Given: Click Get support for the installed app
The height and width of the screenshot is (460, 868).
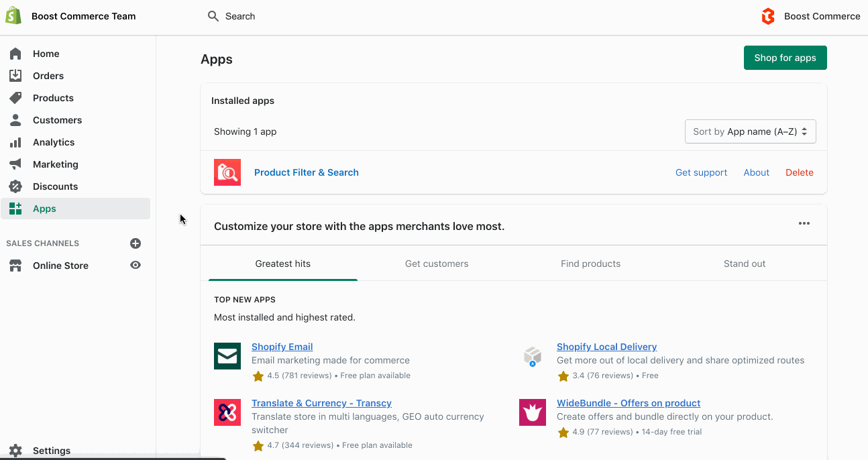Looking at the screenshot, I should coord(701,172).
